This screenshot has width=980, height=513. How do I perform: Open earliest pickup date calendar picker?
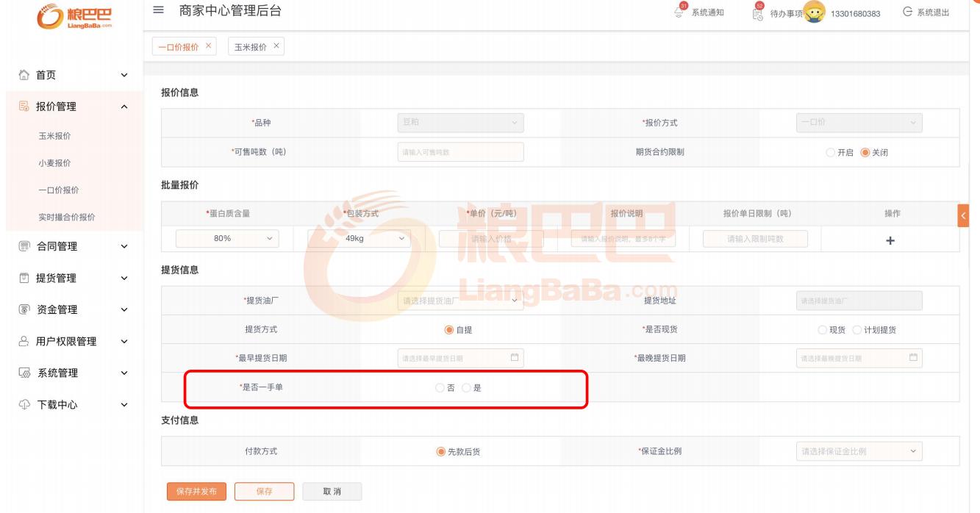515,358
